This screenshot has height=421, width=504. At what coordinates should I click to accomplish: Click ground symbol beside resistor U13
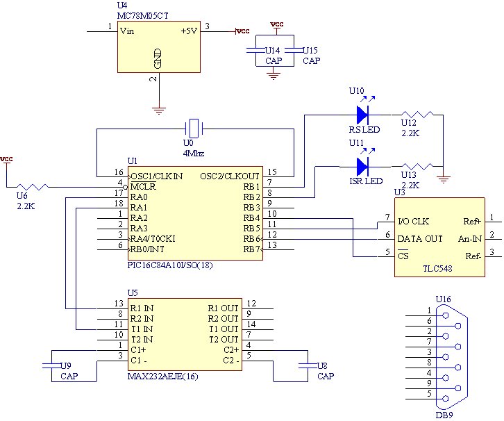click(444, 180)
